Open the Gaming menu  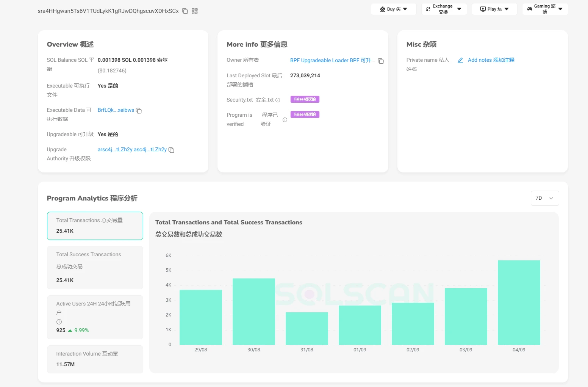[544, 9]
